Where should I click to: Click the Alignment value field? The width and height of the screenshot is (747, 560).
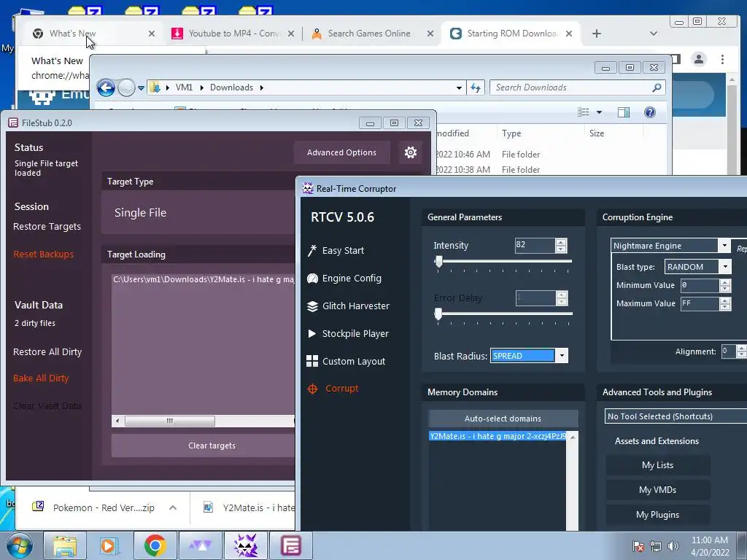pyautogui.click(x=728, y=351)
